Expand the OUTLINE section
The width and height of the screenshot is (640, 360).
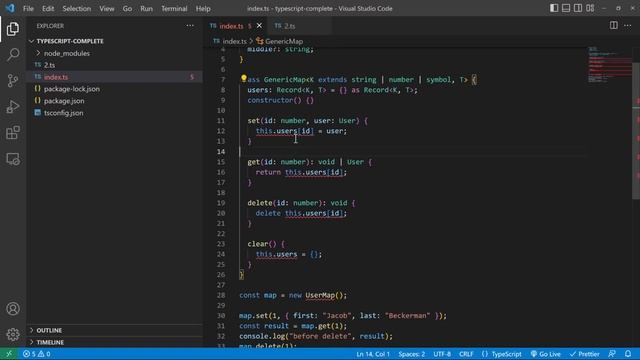pyautogui.click(x=115, y=330)
